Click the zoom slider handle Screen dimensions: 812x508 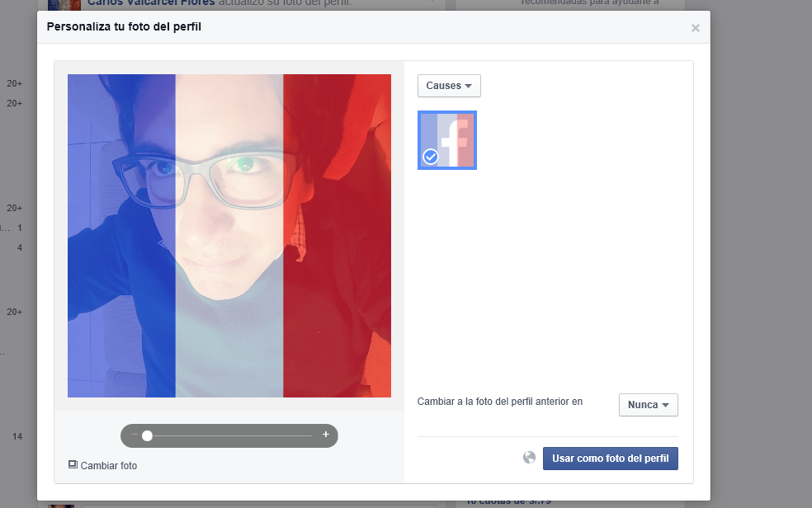[x=147, y=435]
